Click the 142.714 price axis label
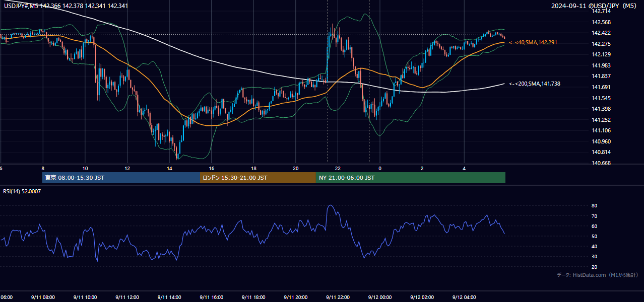 tap(601, 11)
